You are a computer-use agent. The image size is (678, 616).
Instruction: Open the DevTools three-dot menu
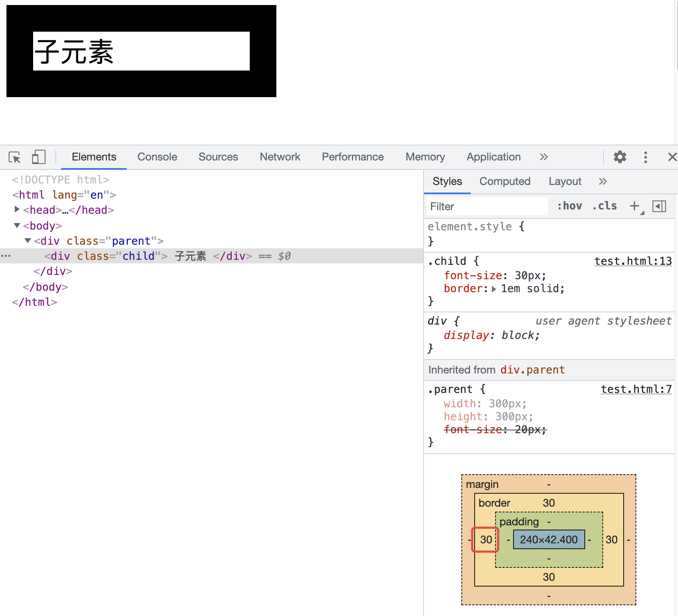[646, 157]
